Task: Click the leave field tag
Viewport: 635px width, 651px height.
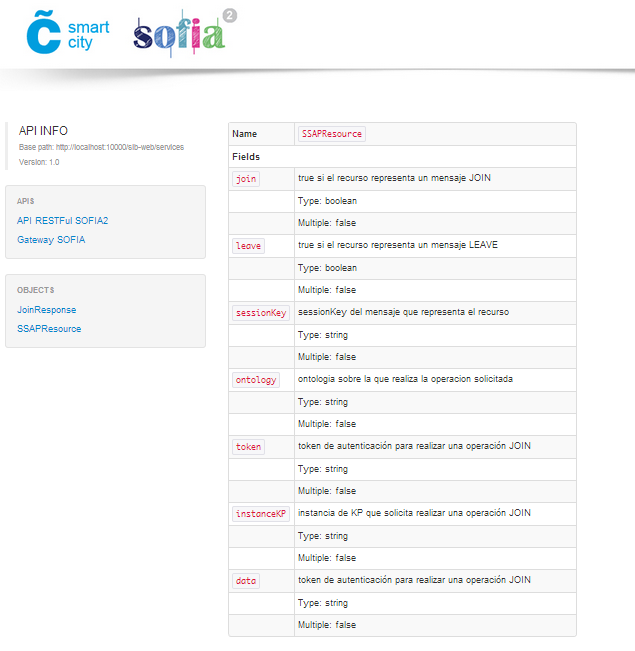Action: 248,246
